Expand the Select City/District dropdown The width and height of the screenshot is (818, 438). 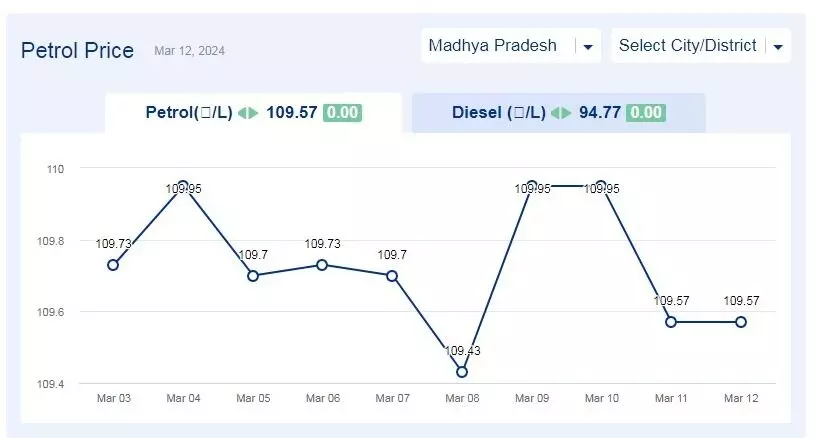click(x=701, y=46)
